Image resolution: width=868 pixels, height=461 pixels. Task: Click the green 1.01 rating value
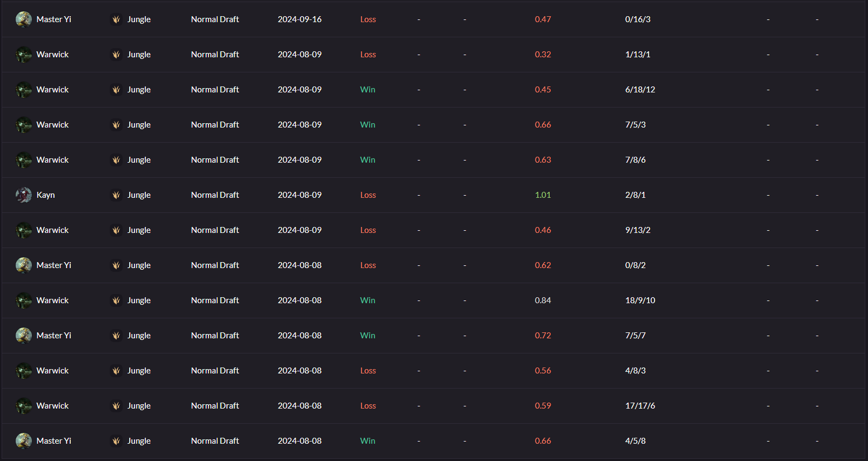543,195
